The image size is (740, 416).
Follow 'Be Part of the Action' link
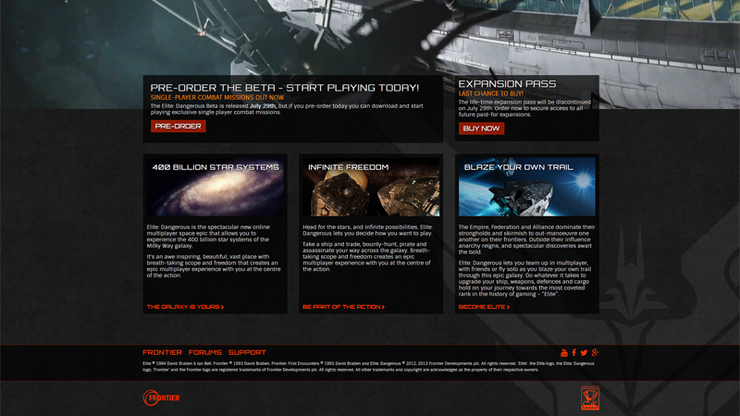(344, 307)
